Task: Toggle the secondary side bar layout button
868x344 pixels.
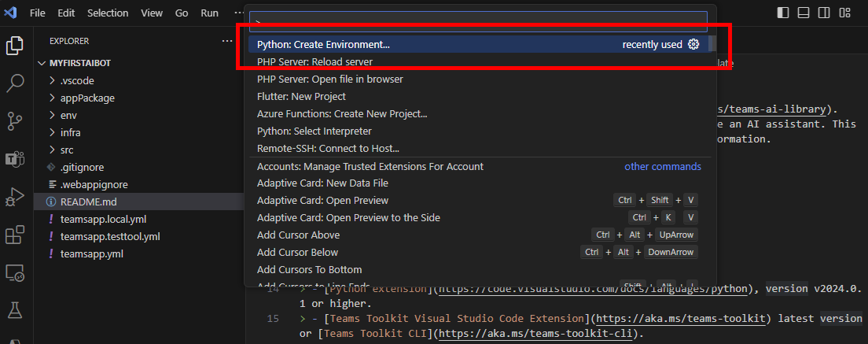Action: (823, 13)
